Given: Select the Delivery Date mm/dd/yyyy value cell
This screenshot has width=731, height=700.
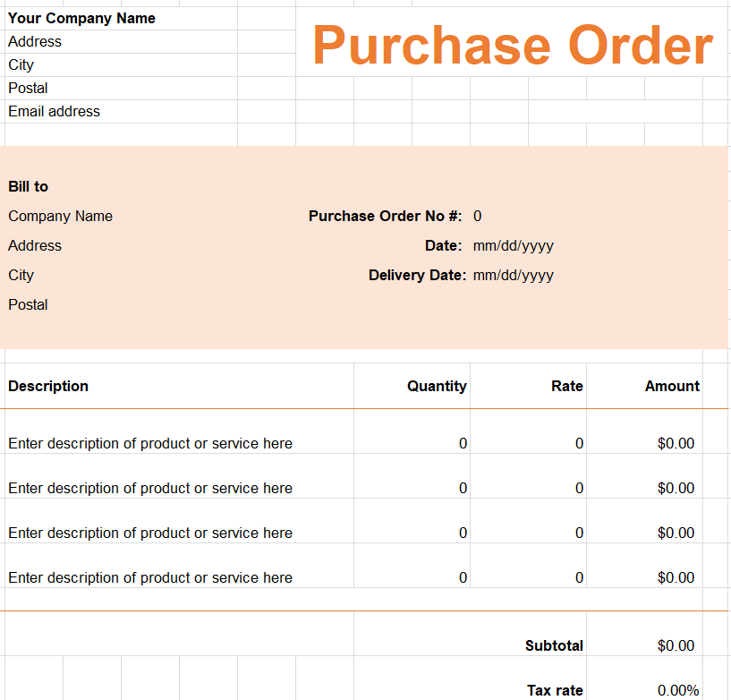Looking at the screenshot, I should click(514, 275).
